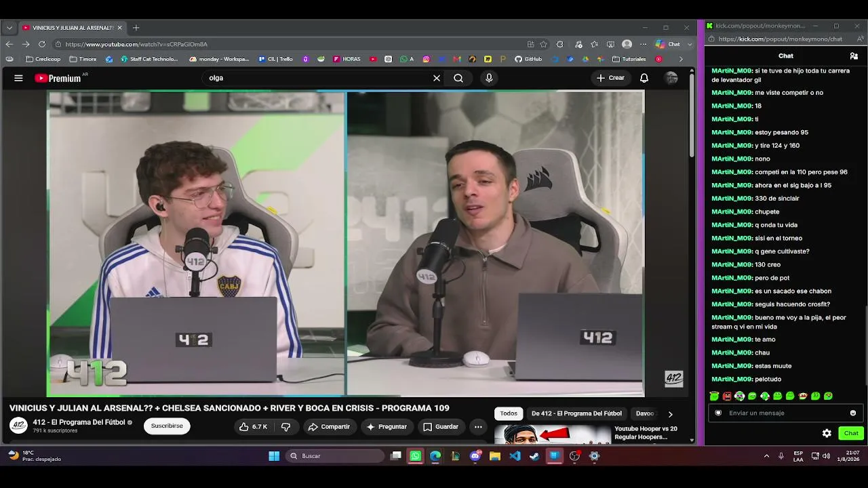Open the YouTube account avatar menu
Viewport: 868px width, 488px height.
coord(671,78)
